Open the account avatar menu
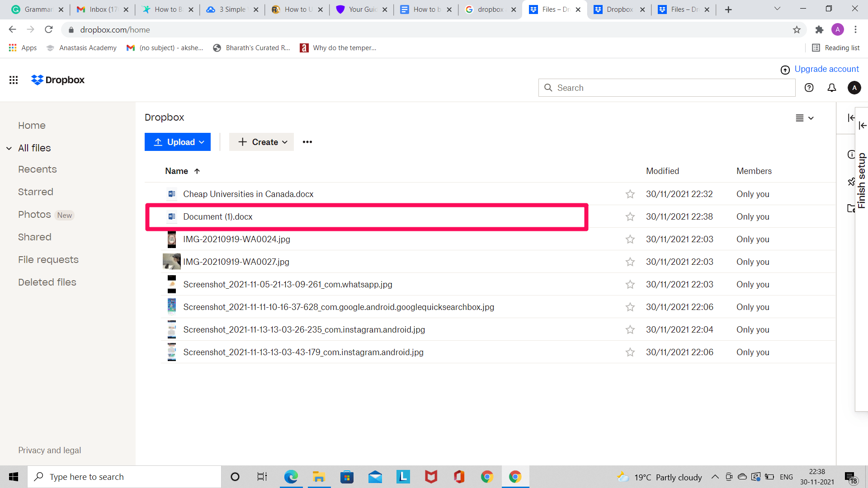This screenshot has height=488, width=868. (x=854, y=88)
